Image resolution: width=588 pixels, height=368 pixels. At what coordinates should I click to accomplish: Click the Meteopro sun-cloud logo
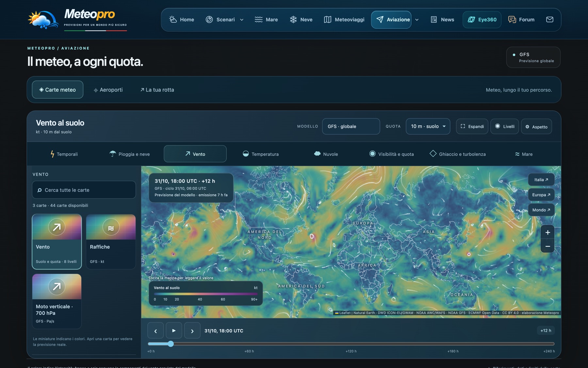click(x=43, y=20)
